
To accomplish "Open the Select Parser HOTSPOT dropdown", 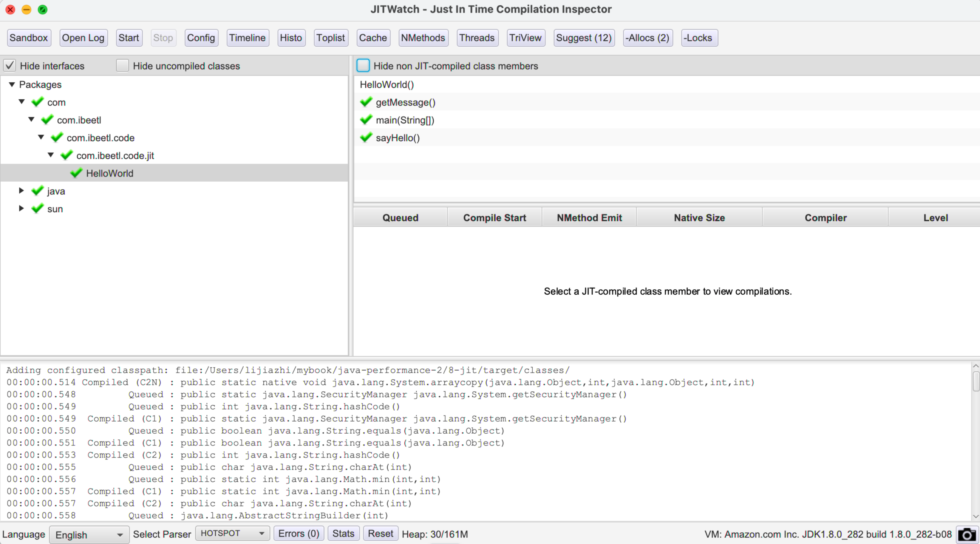I will [232, 534].
